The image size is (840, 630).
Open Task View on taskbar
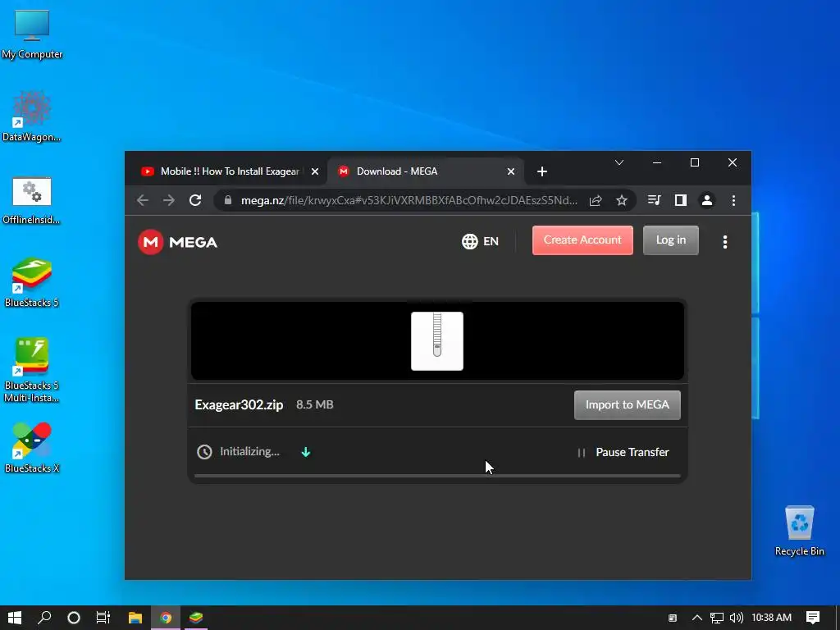103,618
